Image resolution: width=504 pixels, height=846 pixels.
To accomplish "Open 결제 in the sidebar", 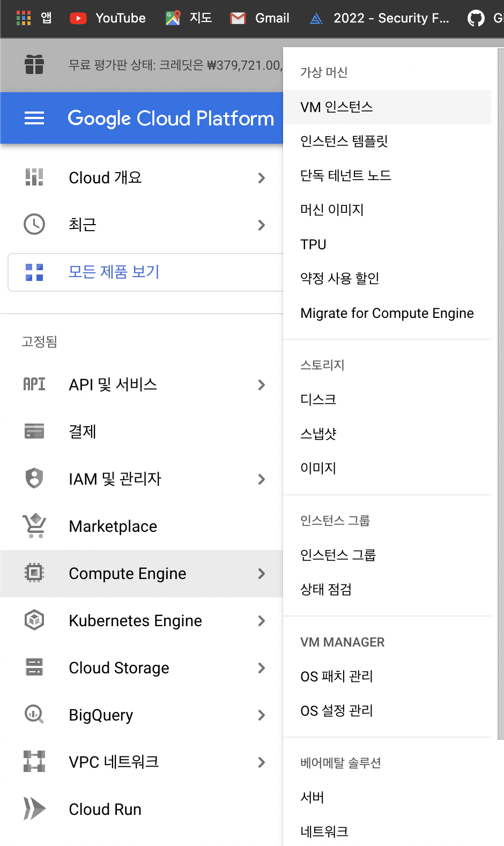I will coord(142,432).
